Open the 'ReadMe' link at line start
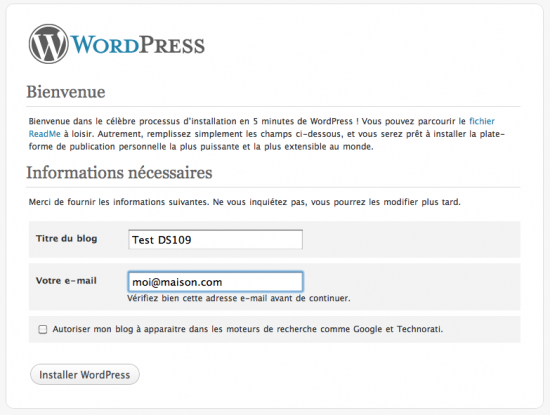The width and height of the screenshot is (550, 415). tap(45, 134)
